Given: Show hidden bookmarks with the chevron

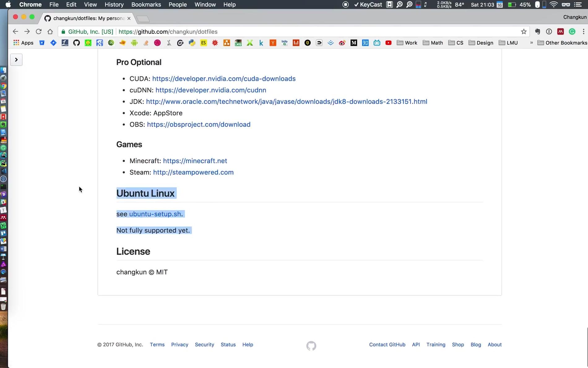Looking at the screenshot, I should click(531, 43).
